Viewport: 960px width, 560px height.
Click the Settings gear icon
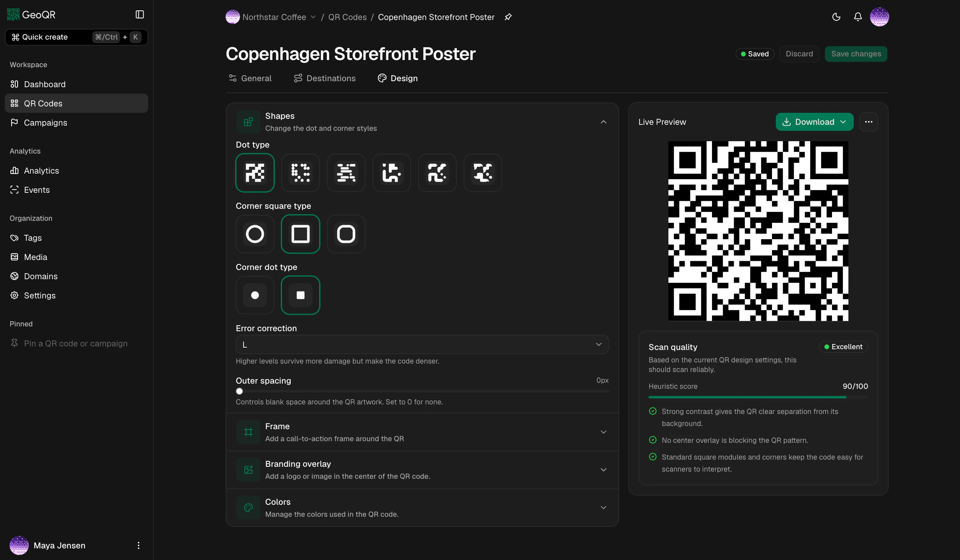(14, 295)
